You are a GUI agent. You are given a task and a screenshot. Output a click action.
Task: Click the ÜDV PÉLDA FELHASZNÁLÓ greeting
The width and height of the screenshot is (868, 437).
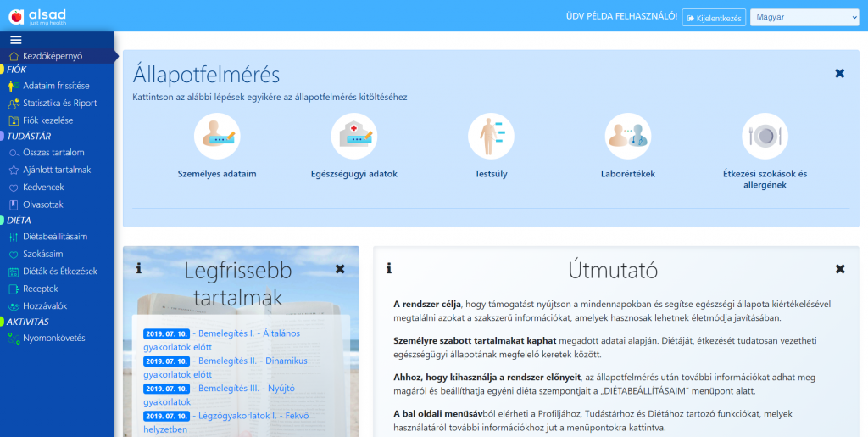(621, 17)
